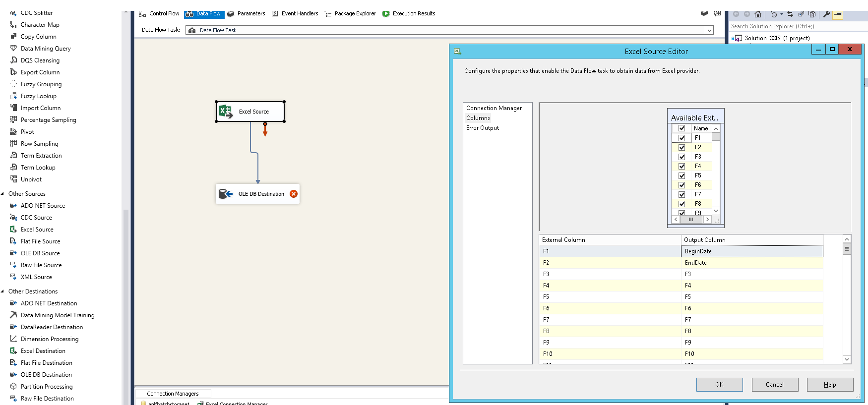
Task: Click OK in Excel Source Editor
Action: click(x=719, y=385)
